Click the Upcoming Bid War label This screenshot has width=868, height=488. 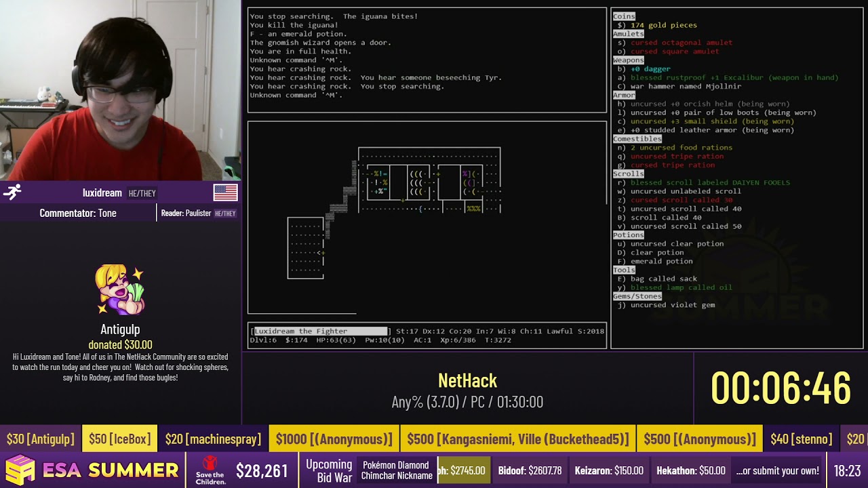click(329, 470)
